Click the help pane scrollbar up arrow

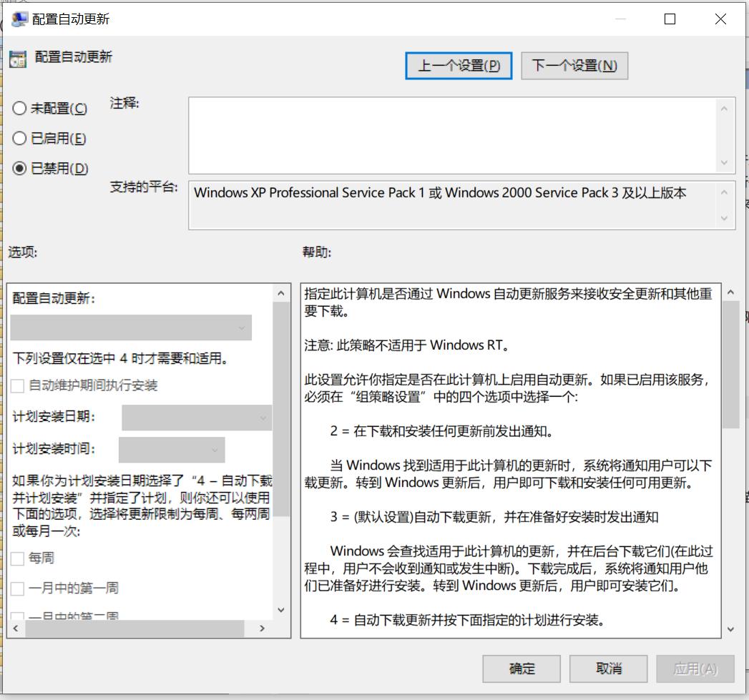(731, 291)
